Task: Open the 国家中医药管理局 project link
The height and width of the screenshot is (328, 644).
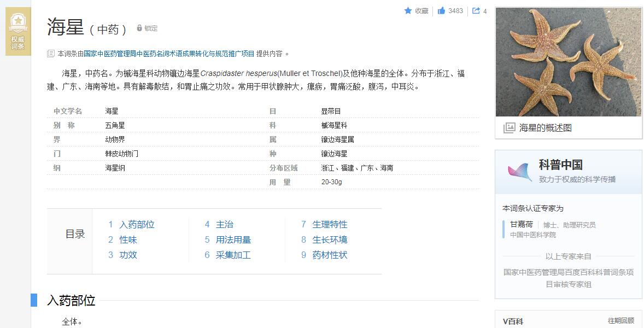Action: [169, 54]
